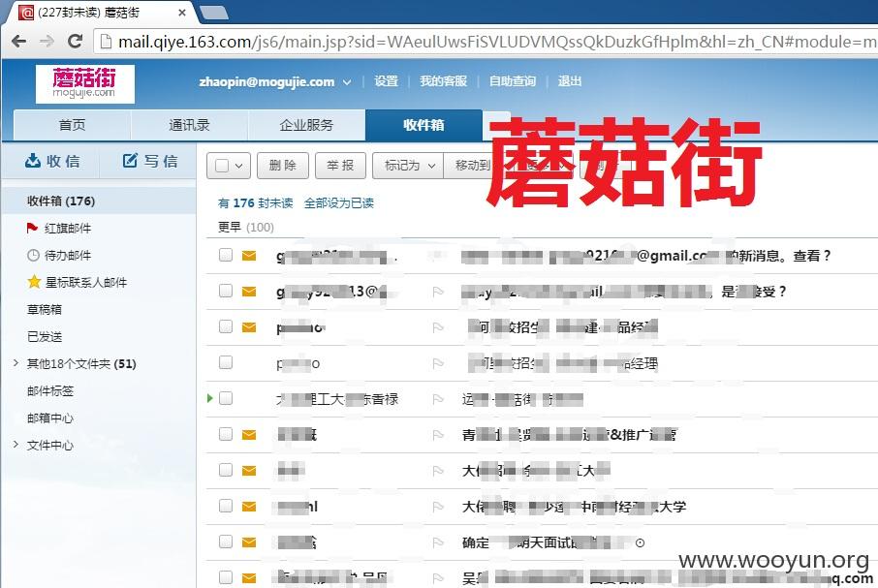Image resolution: width=878 pixels, height=588 pixels.
Task: Open 邮箱中心 mailbox center
Action: (x=50, y=418)
